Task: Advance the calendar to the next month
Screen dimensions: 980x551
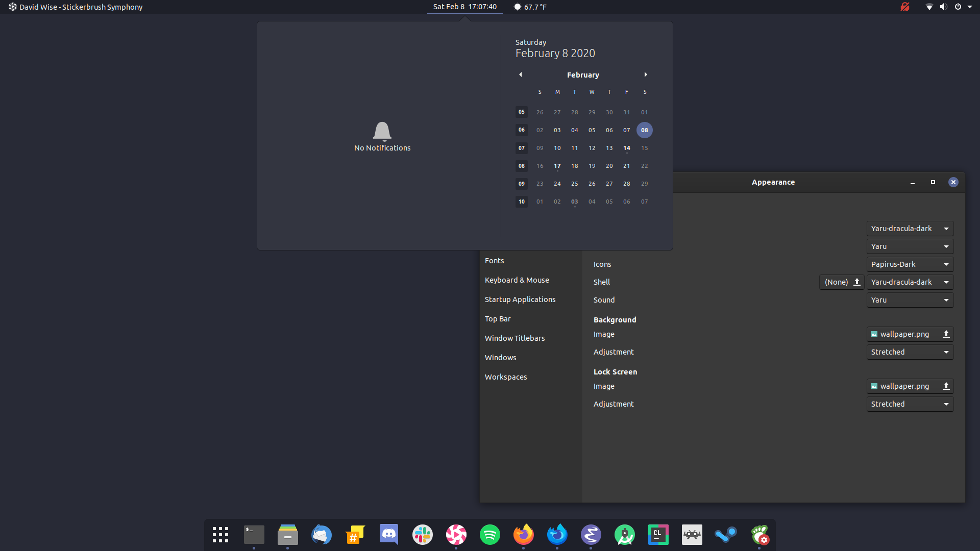Action: point(645,74)
